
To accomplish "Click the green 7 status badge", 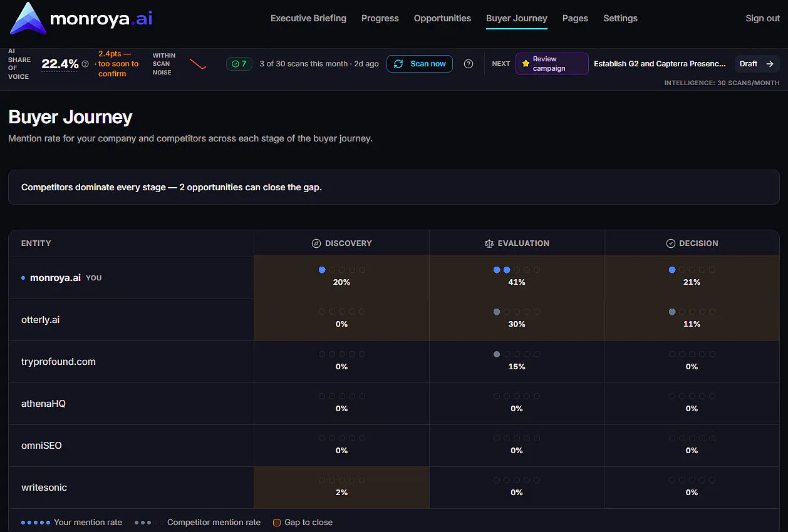I will tap(239, 64).
